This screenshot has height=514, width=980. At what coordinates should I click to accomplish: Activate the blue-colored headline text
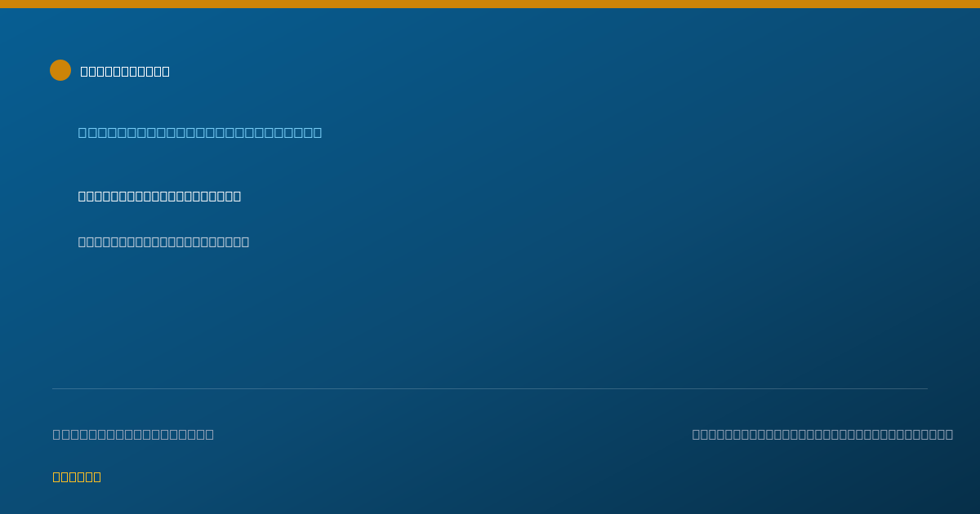point(200,132)
